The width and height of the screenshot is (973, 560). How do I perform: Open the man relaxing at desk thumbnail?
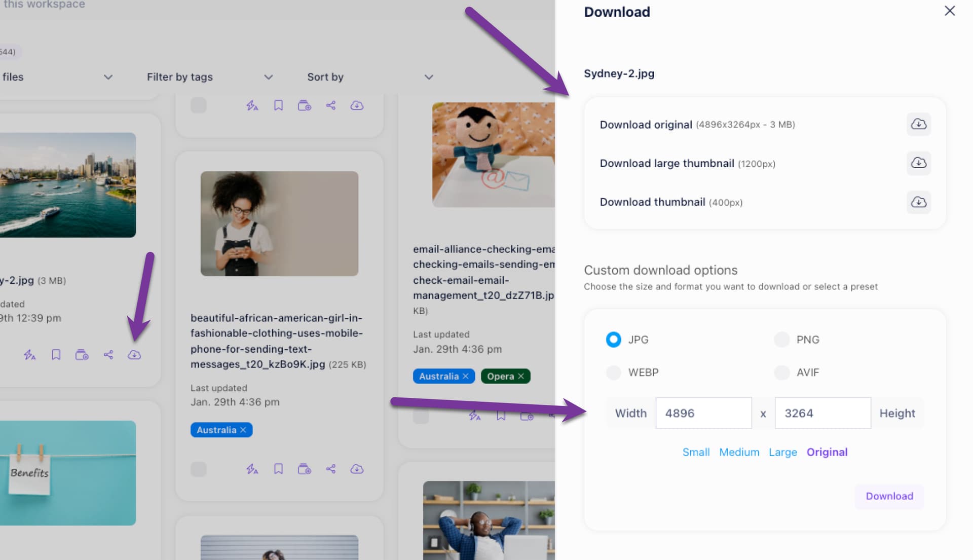[x=489, y=520]
